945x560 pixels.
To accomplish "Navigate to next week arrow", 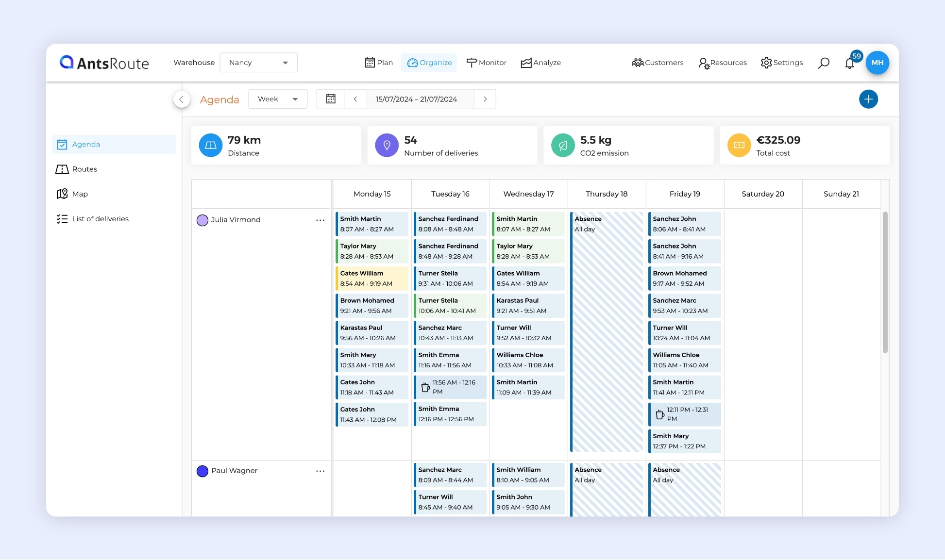I will [485, 99].
